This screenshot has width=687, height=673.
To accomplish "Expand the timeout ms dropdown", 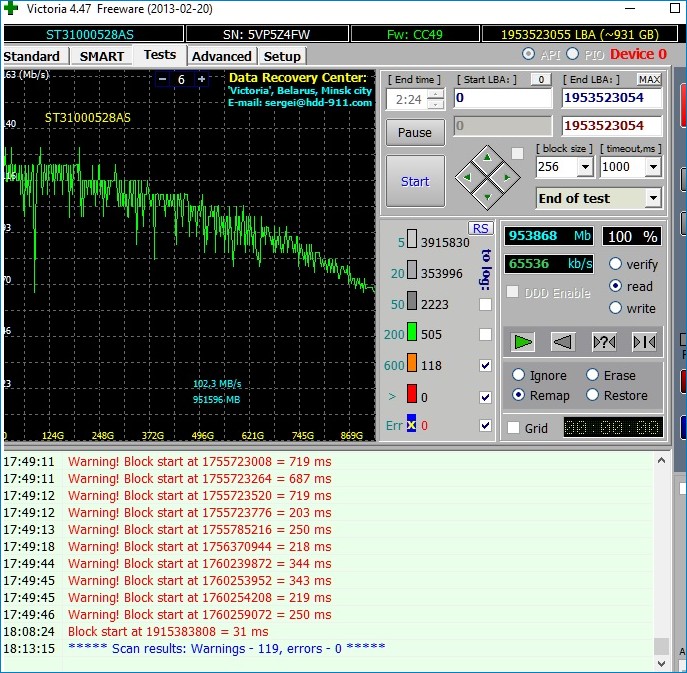I will point(652,167).
